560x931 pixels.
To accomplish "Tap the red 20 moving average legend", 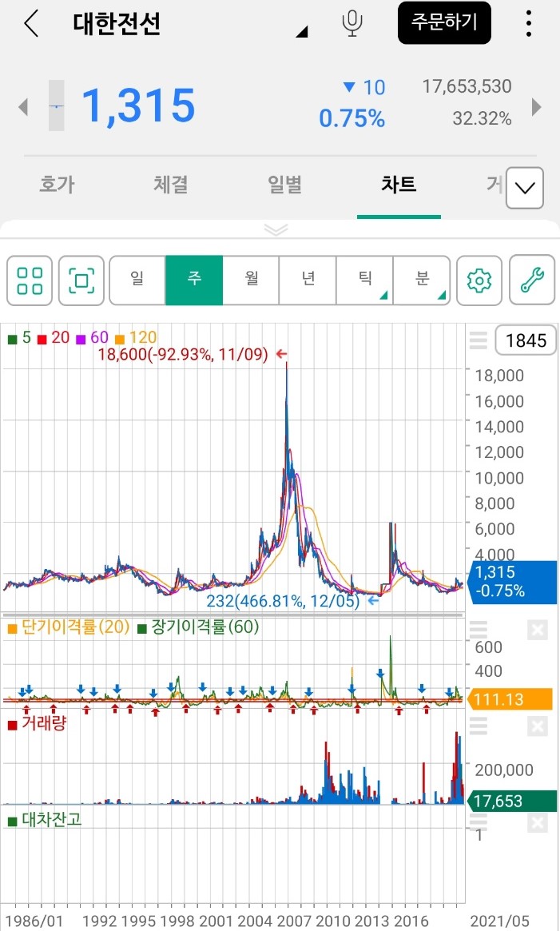I will coord(54,338).
